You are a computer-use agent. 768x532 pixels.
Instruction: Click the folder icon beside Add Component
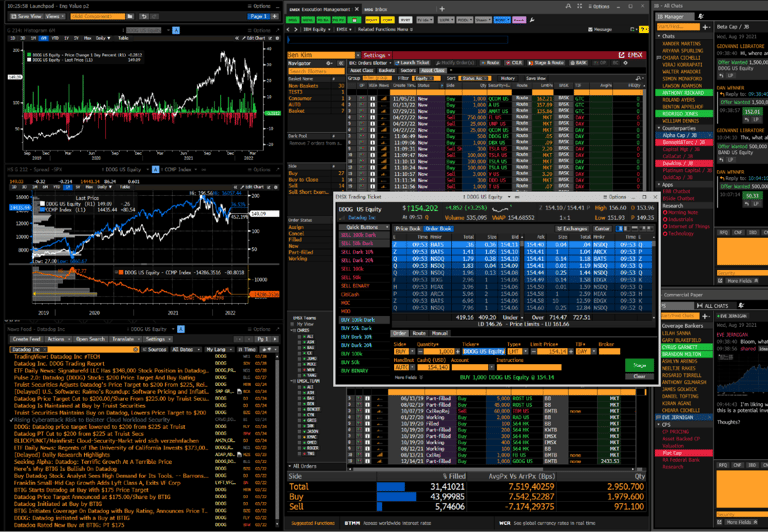[130, 16]
